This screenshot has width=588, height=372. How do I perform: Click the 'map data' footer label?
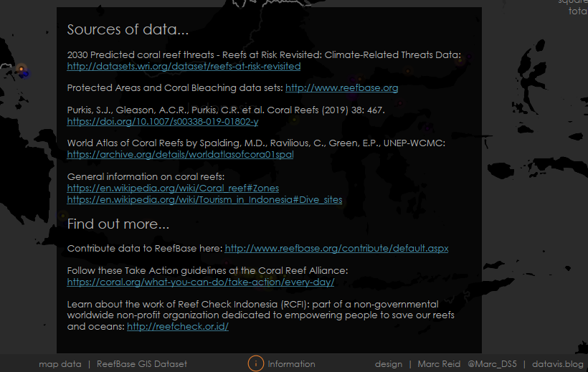[60, 364]
